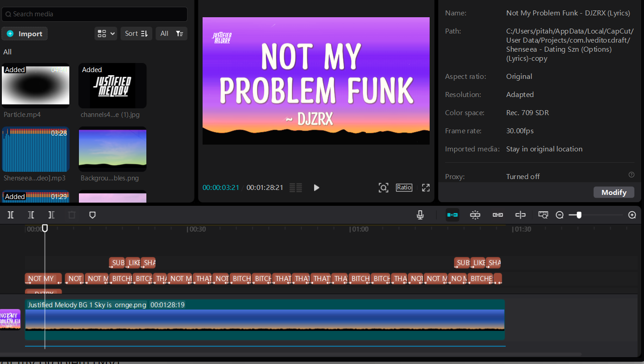Click the Delete right trim icon
This screenshot has width=644, height=364.
51,215
